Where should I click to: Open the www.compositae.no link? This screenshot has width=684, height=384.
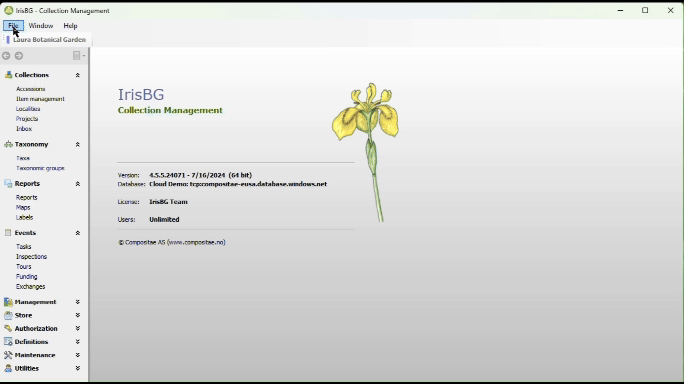pos(196,243)
